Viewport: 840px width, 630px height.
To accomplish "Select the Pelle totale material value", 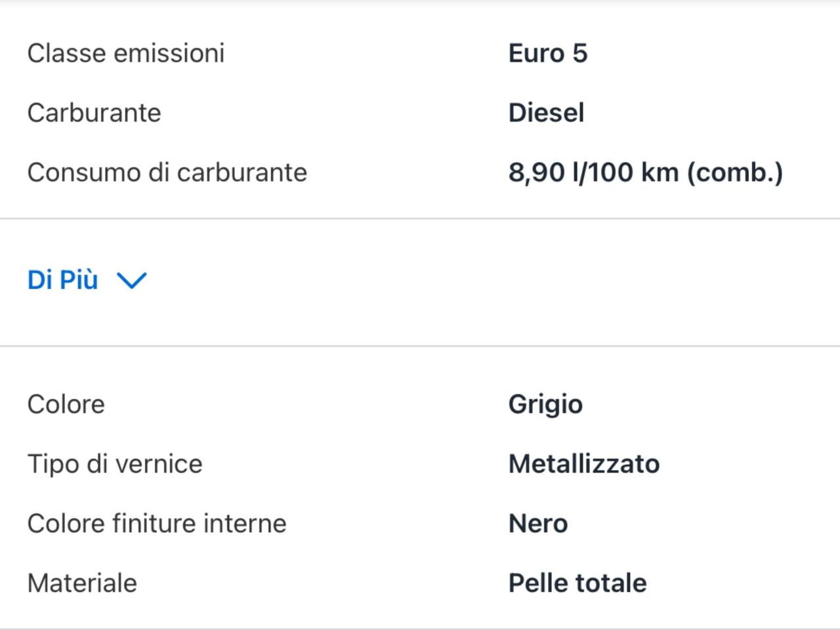I will pyautogui.click(x=577, y=583).
